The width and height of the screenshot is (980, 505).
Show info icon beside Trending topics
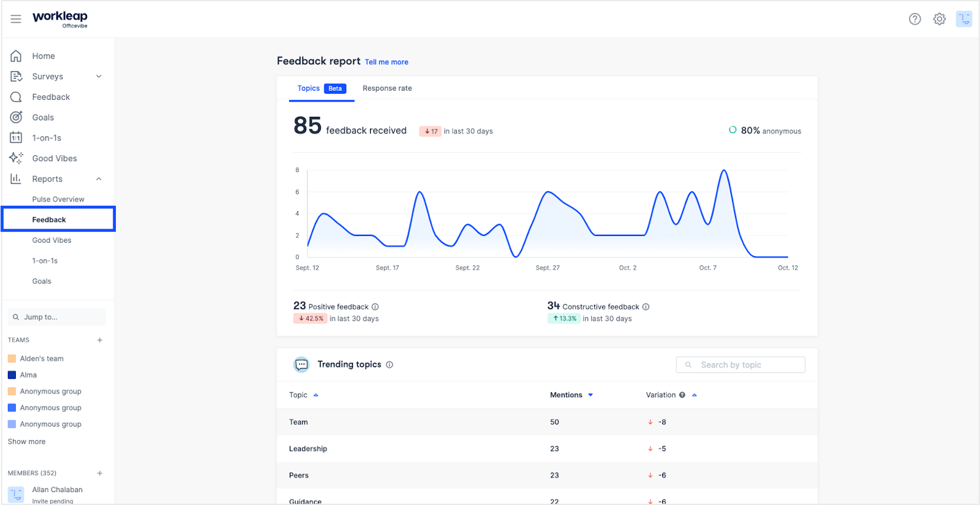(390, 365)
